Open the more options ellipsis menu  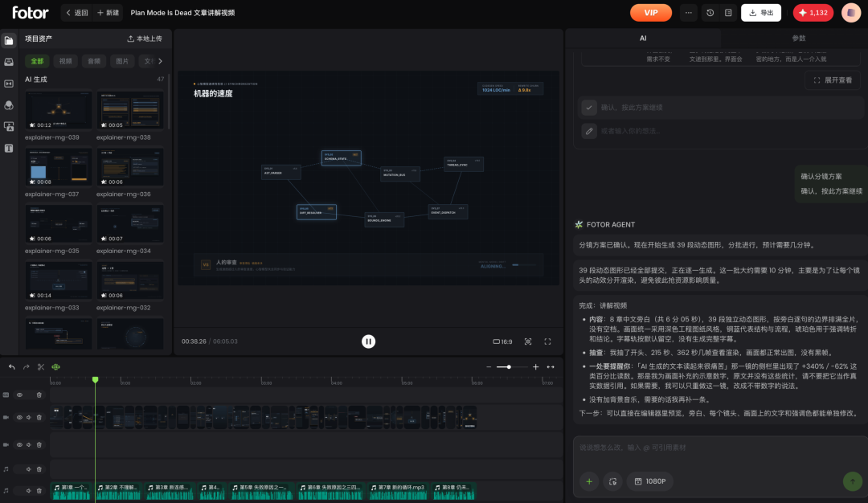click(688, 13)
